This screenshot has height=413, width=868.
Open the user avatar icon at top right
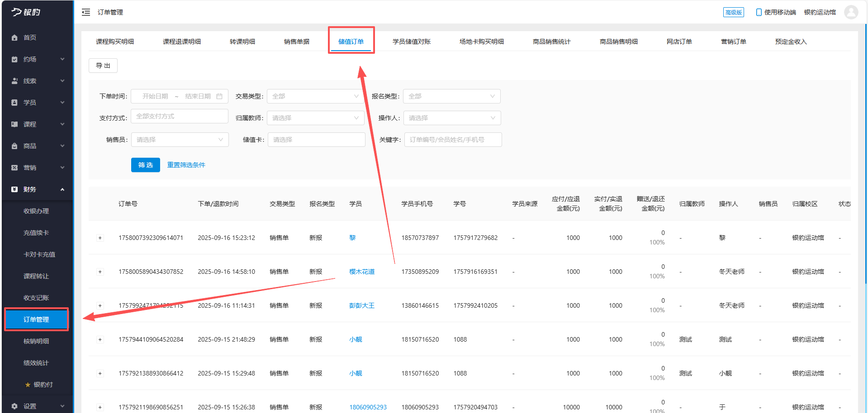851,12
